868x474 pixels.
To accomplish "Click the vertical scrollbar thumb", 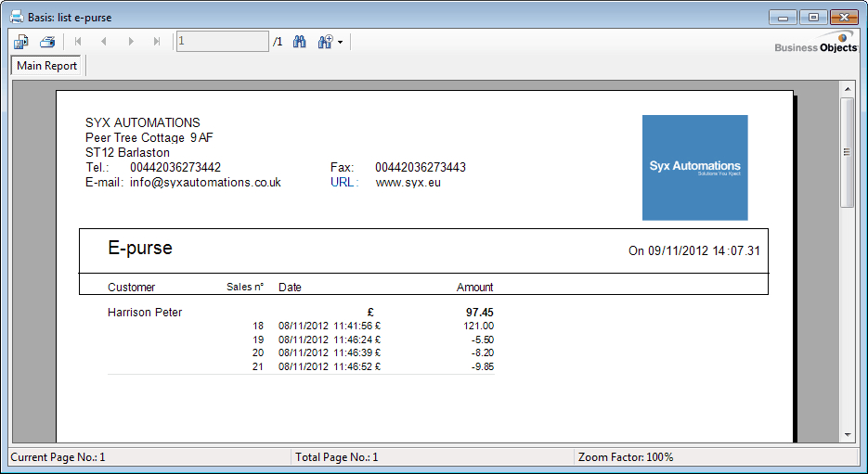I will [847, 151].
